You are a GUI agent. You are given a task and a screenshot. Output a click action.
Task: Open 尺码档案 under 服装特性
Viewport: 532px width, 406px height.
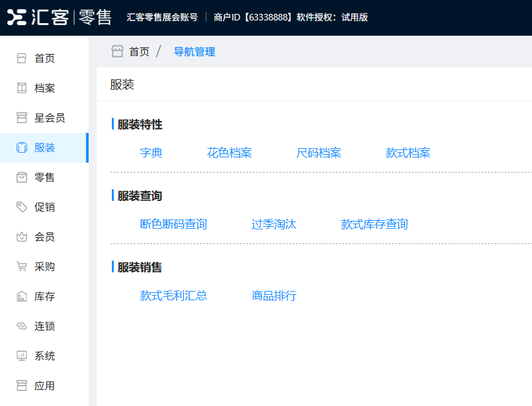click(x=319, y=152)
